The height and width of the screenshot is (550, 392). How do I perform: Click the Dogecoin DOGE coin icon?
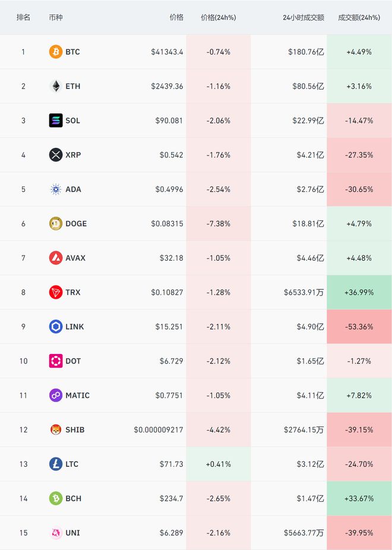[55, 224]
